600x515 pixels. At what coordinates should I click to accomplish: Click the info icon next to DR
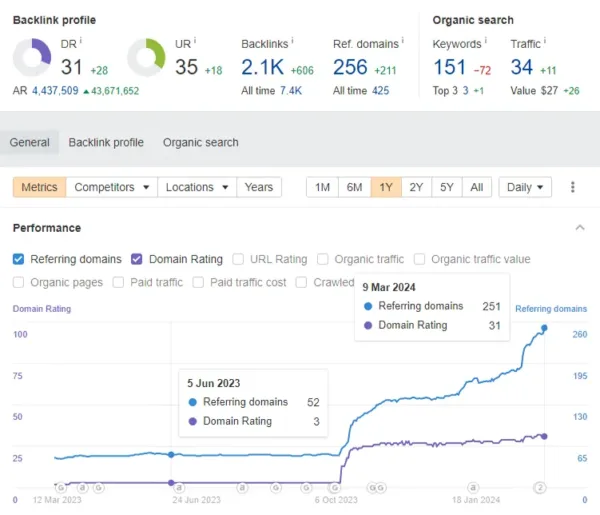coord(81,40)
